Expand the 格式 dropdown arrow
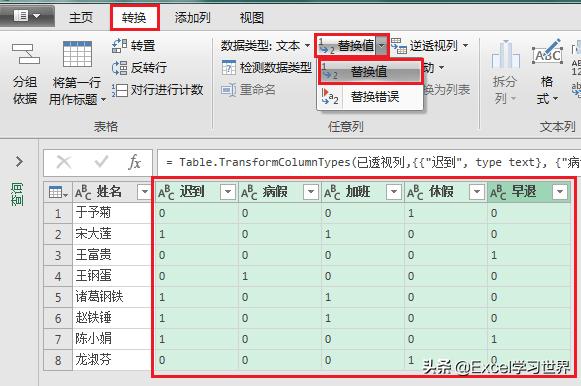Image resolution: width=581 pixels, height=386 pixels. point(555,99)
